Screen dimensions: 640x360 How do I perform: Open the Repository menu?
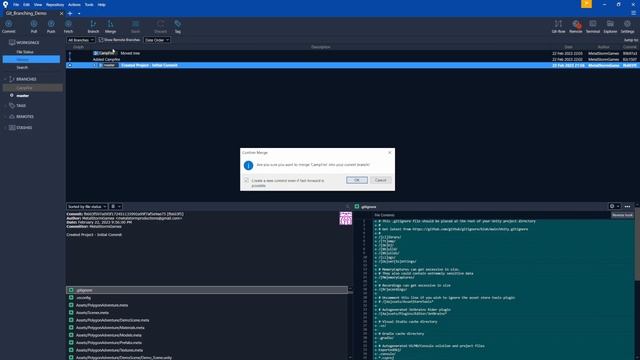55,5
